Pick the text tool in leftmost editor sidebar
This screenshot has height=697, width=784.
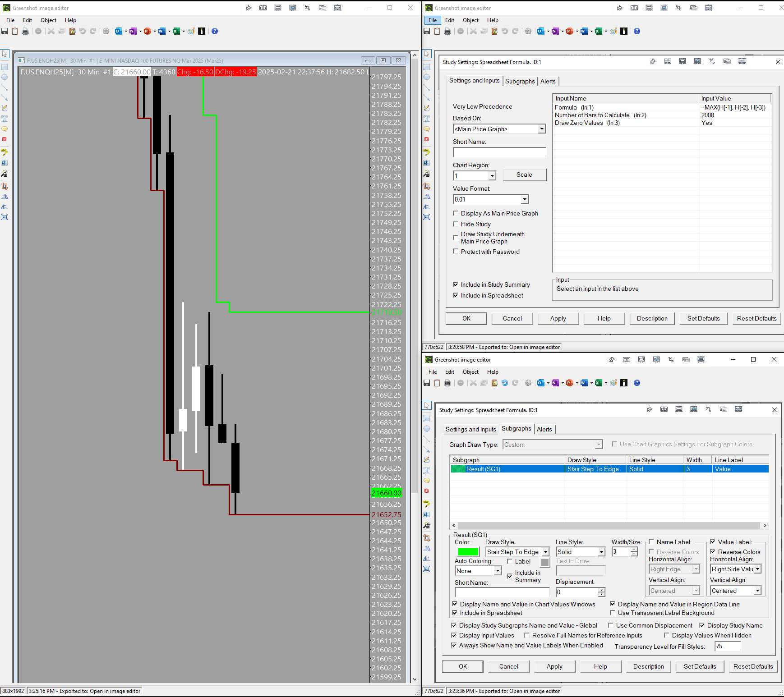click(x=5, y=119)
